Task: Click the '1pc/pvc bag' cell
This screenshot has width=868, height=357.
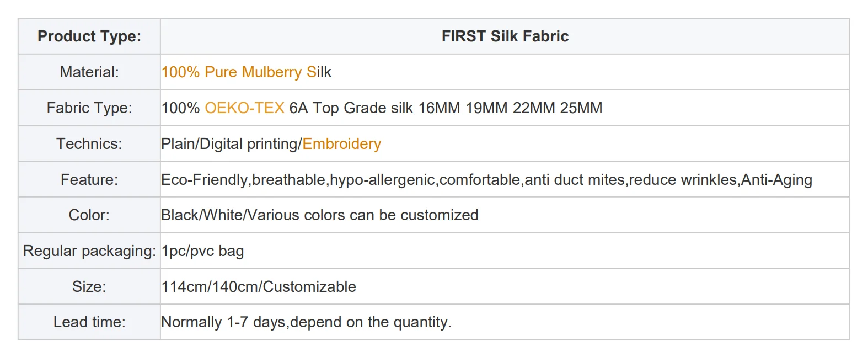Action: click(x=202, y=251)
